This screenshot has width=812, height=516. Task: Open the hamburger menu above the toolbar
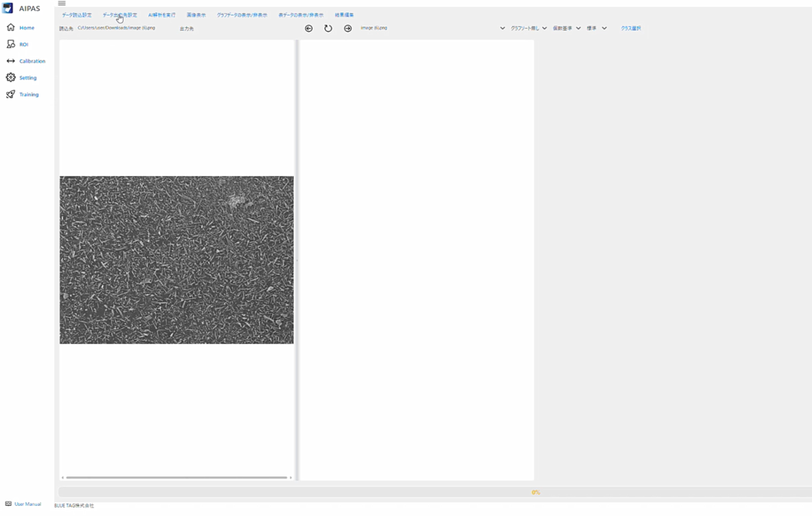tap(62, 3)
